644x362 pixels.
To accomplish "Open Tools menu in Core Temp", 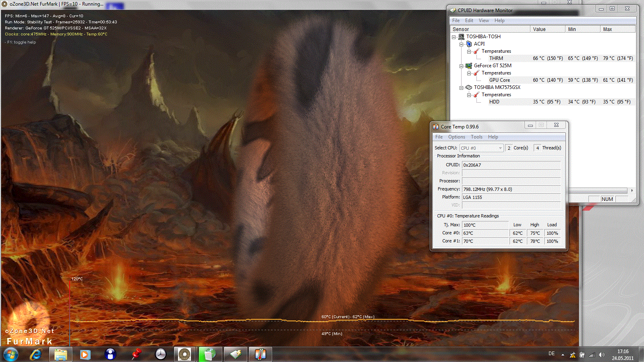I will [x=476, y=137].
